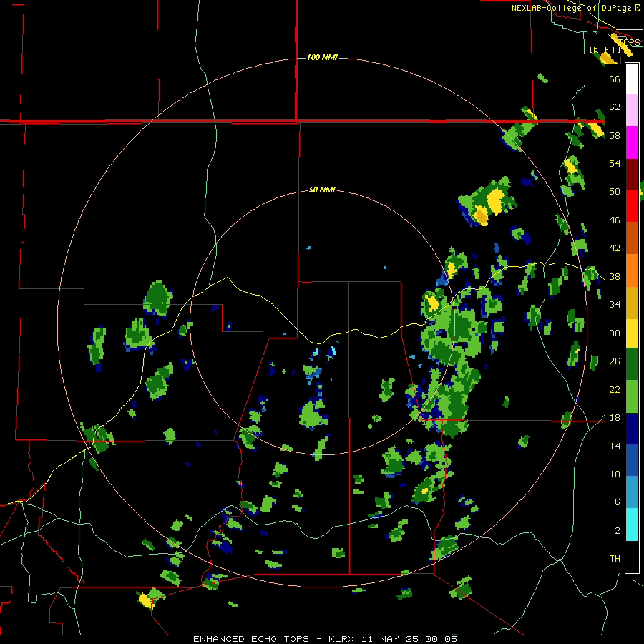Click the 46 value on the legend
This screenshot has height=644, width=644.
[615, 220]
